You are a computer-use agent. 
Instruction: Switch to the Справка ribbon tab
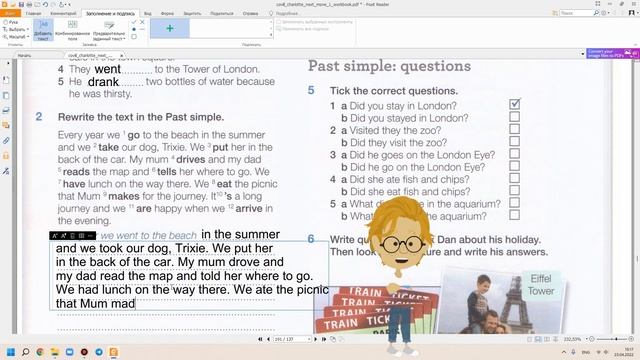(x=250, y=13)
